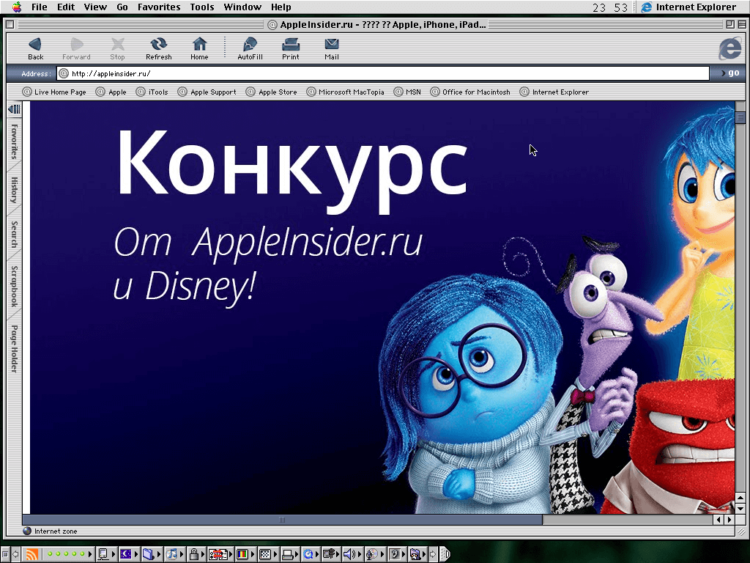Open the Edit menu
This screenshot has height=563, width=750.
point(66,7)
